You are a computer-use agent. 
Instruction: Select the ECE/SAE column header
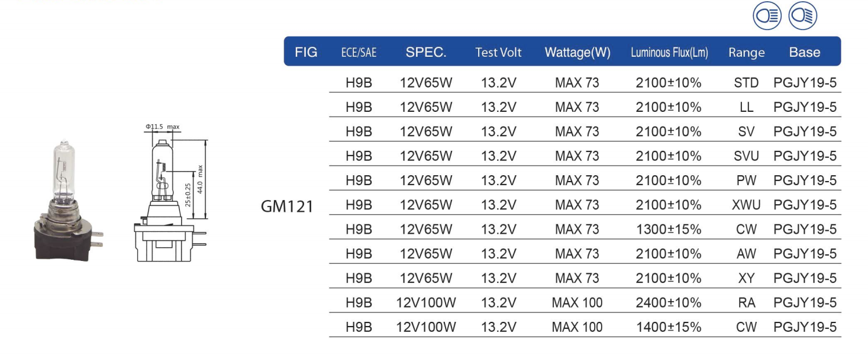359,53
